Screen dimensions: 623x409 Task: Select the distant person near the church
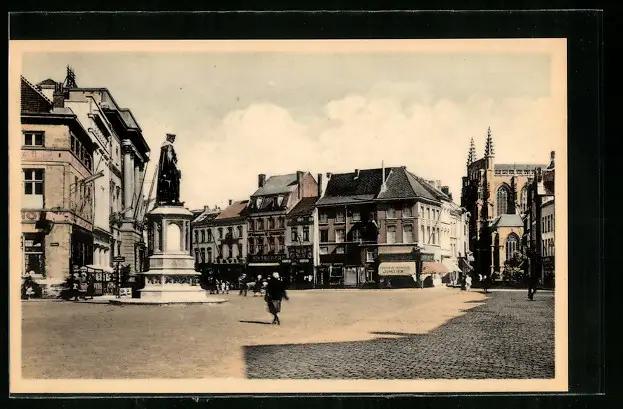point(531,289)
